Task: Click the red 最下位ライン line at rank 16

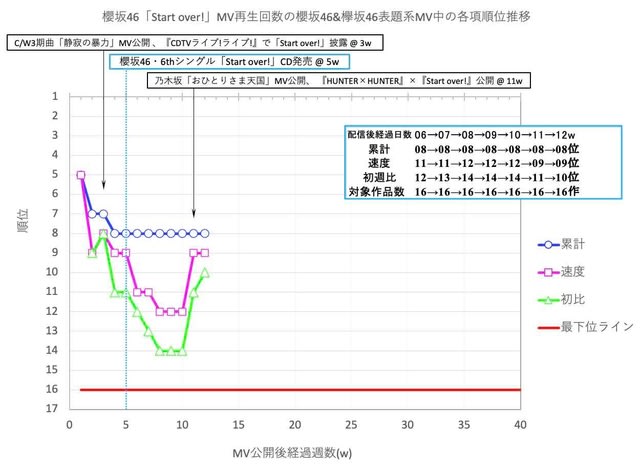Action: pyautogui.click(x=300, y=390)
